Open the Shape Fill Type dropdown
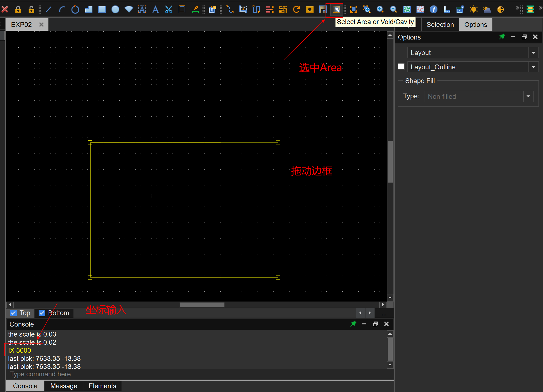 pyautogui.click(x=528, y=96)
